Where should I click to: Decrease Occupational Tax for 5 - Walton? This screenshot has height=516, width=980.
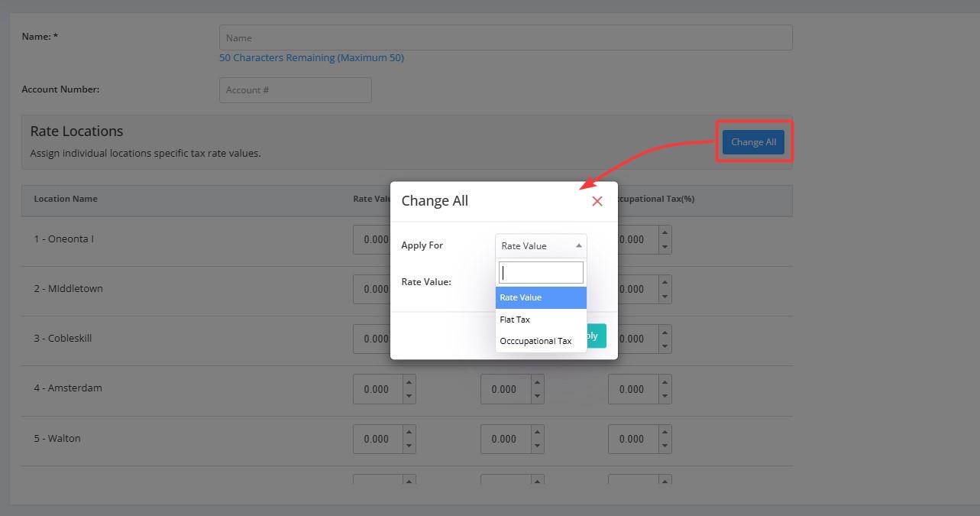(x=665, y=446)
